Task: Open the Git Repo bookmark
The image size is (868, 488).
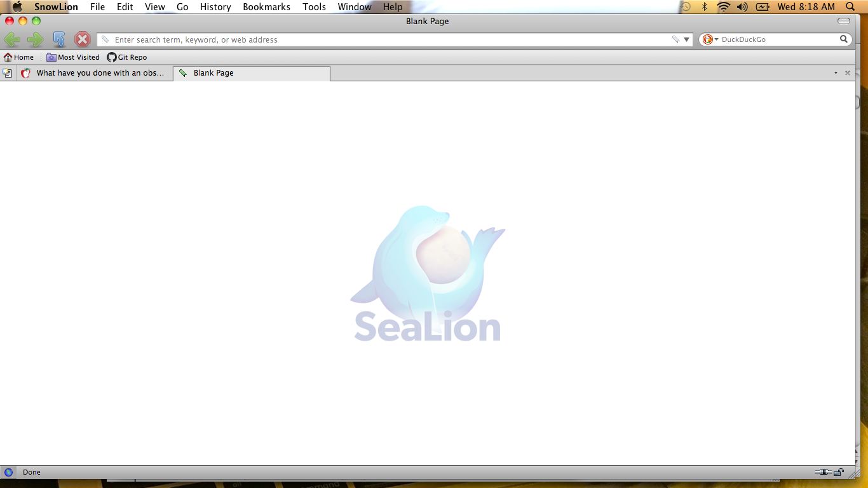Action: [x=127, y=57]
